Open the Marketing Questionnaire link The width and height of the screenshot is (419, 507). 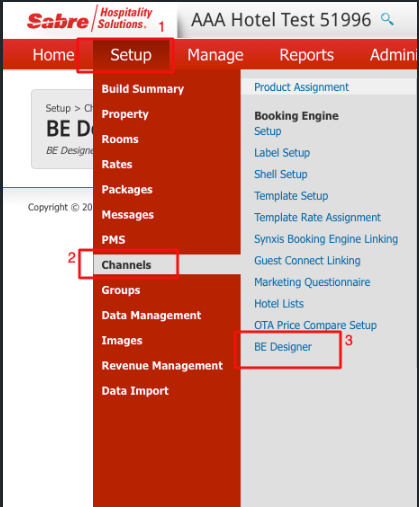312,282
